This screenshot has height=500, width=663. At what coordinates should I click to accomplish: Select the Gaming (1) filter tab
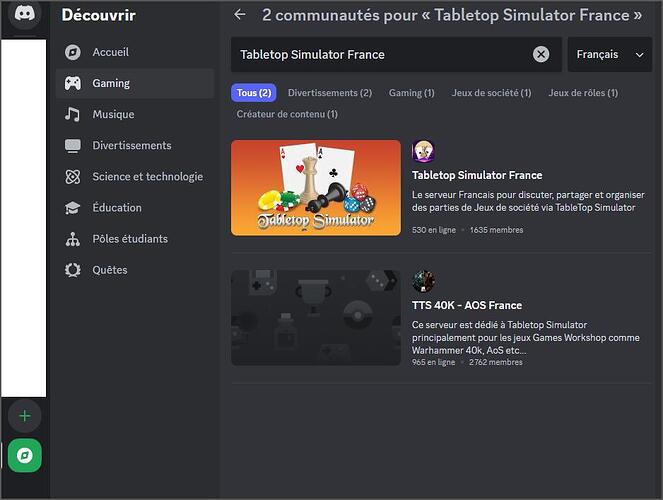click(411, 93)
